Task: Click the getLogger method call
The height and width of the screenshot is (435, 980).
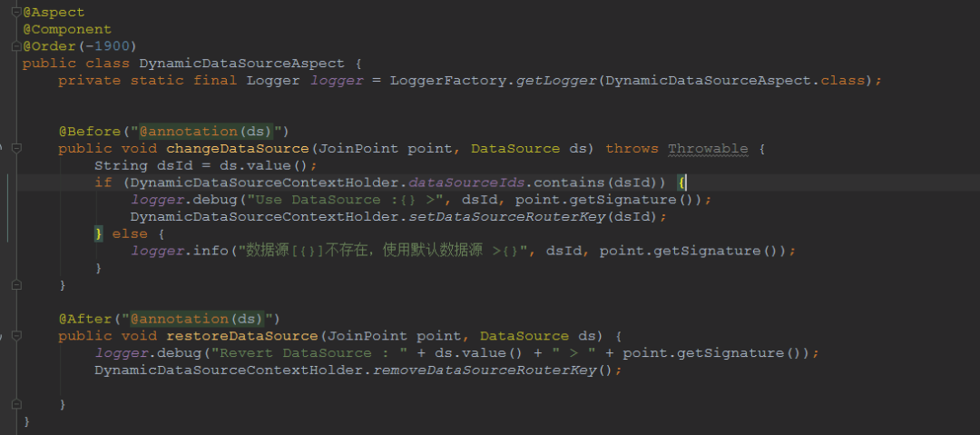Action: coord(556,80)
